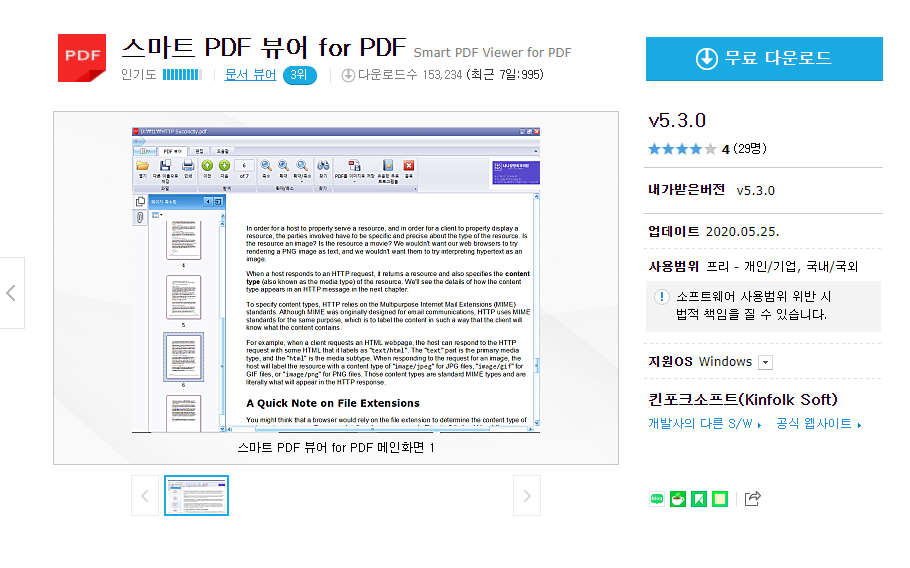Click the 3위 rank badge

click(x=299, y=75)
